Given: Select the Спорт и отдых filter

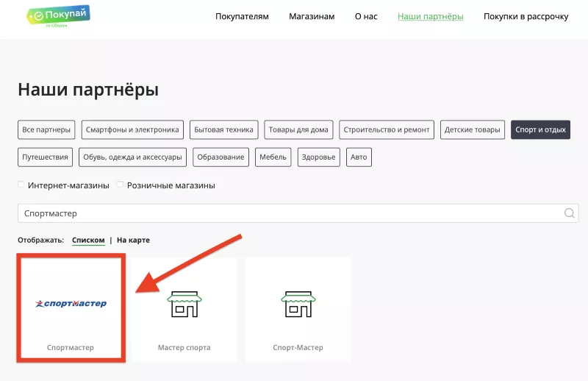Looking at the screenshot, I should pos(540,129).
